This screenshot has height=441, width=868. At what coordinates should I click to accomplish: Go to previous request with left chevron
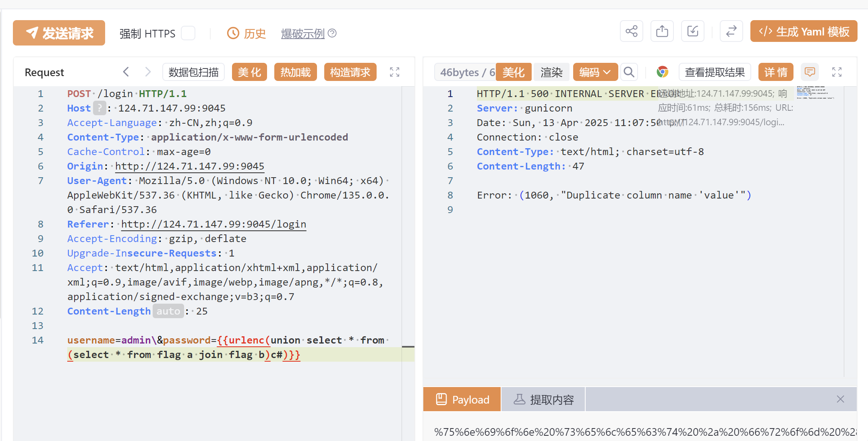click(126, 72)
